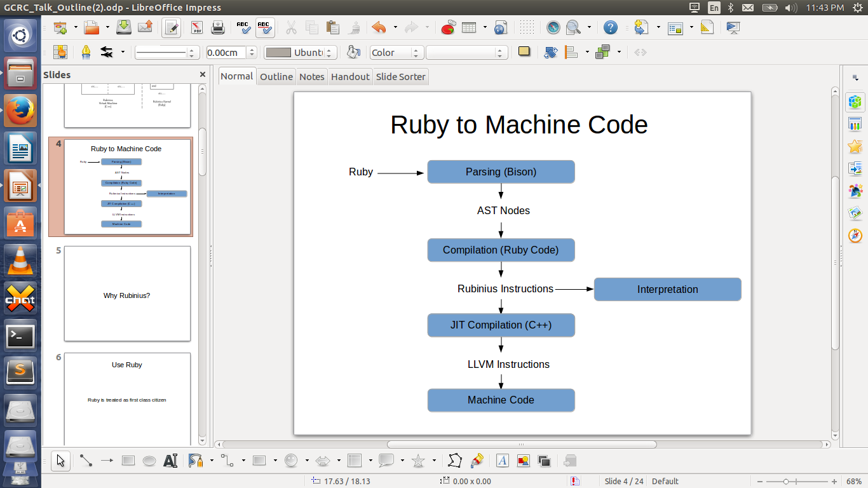Expand Arrange dropdown arrow
This screenshot has height=488, width=868.
click(619, 52)
